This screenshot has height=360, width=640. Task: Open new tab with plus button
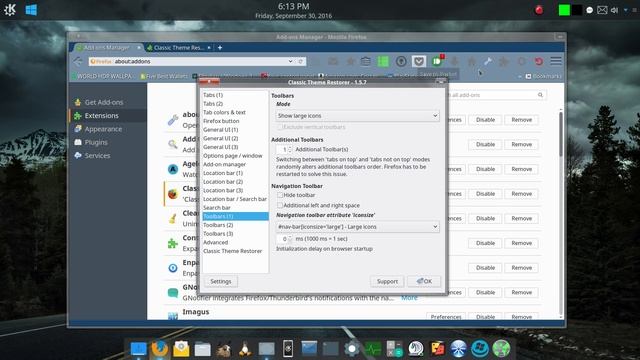coord(220,48)
